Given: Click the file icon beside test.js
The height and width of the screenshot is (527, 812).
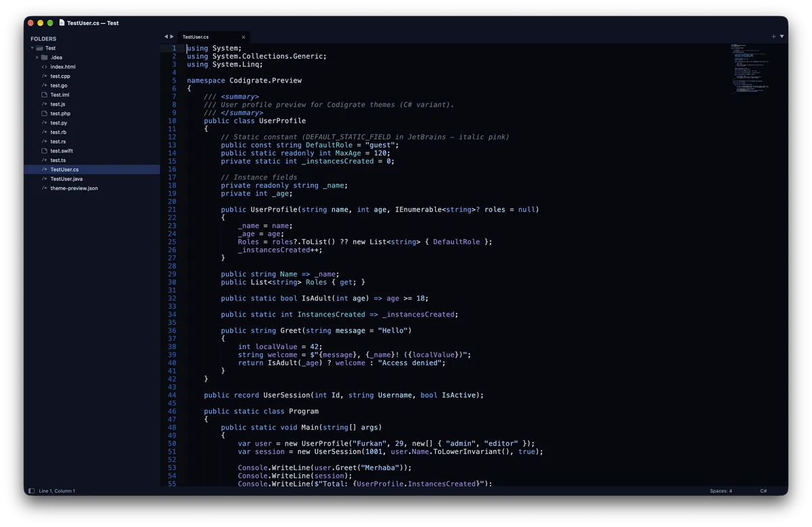Looking at the screenshot, I should [x=45, y=104].
